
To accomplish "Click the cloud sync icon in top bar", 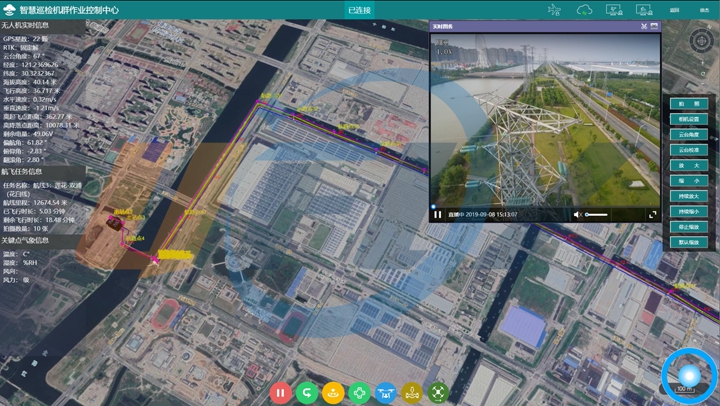I will [x=584, y=10].
